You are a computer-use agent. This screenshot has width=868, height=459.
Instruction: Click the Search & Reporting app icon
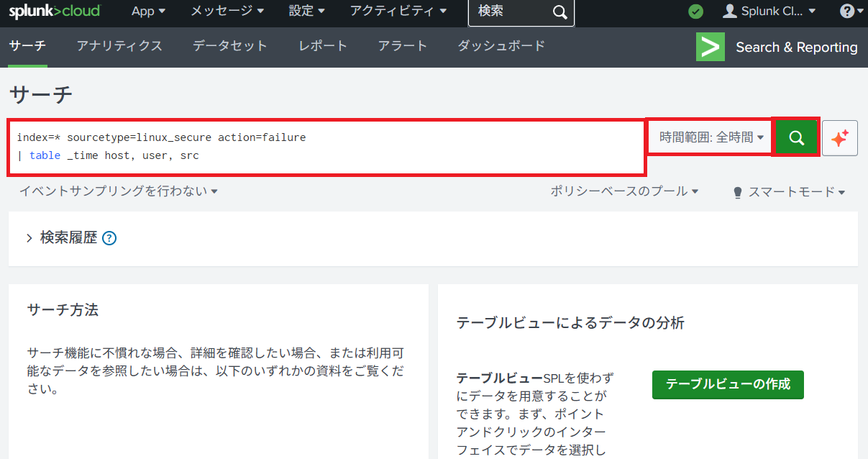pyautogui.click(x=710, y=47)
